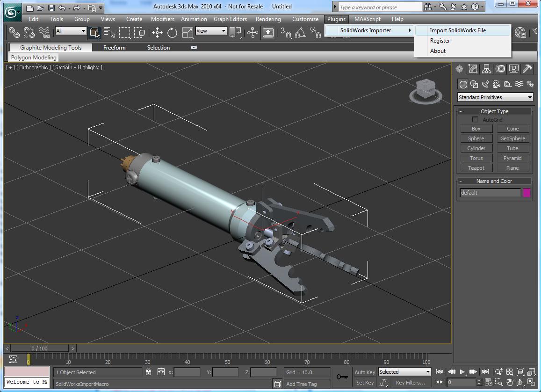The image size is (541, 392).
Task: Click the Redo arrow icon
Action: point(76,7)
